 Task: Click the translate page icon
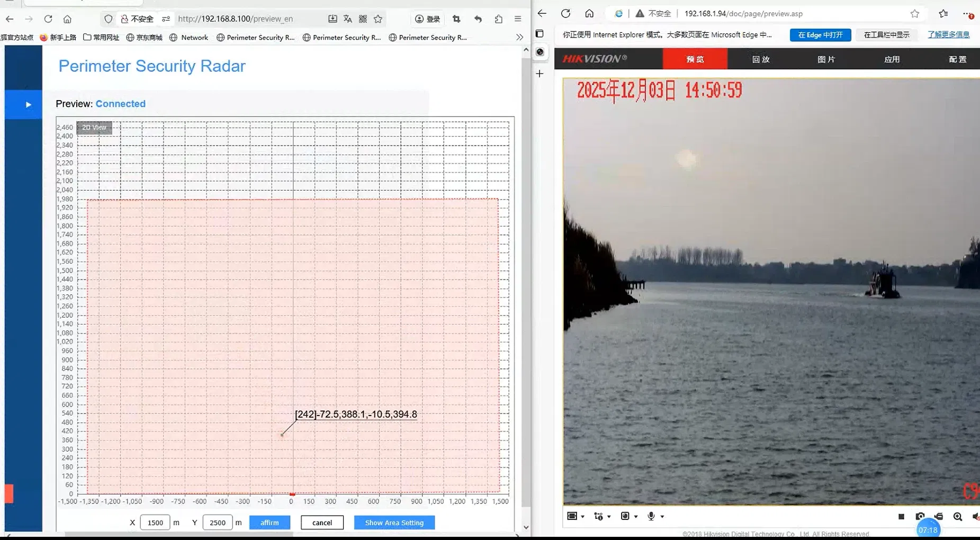[347, 19]
